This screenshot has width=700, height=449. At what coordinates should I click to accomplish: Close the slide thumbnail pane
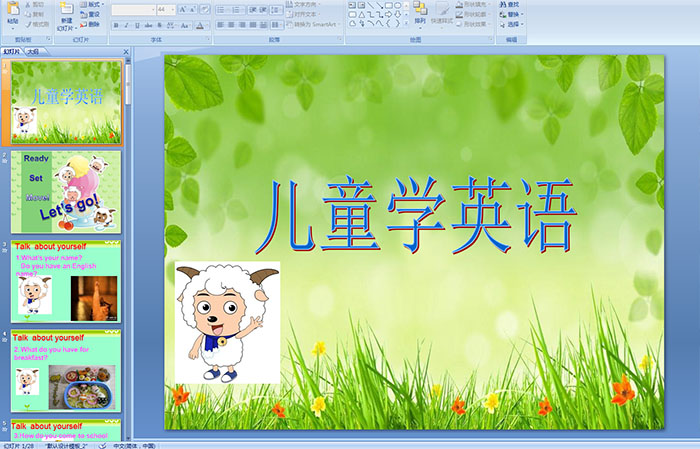click(126, 52)
